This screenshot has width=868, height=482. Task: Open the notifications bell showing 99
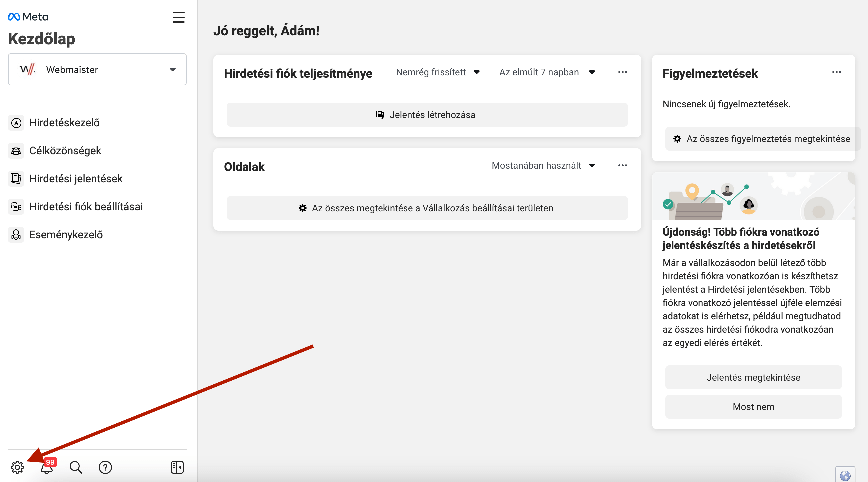(x=47, y=467)
